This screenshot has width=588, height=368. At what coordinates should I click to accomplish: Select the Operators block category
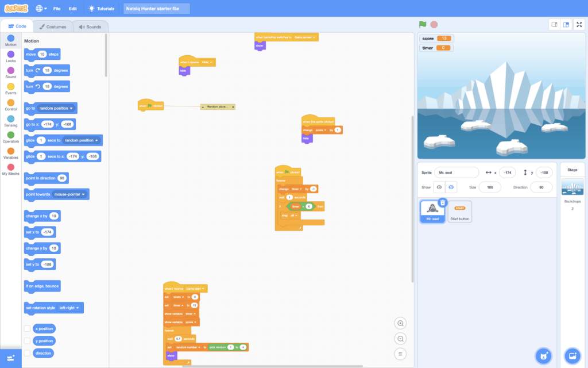[x=11, y=137]
